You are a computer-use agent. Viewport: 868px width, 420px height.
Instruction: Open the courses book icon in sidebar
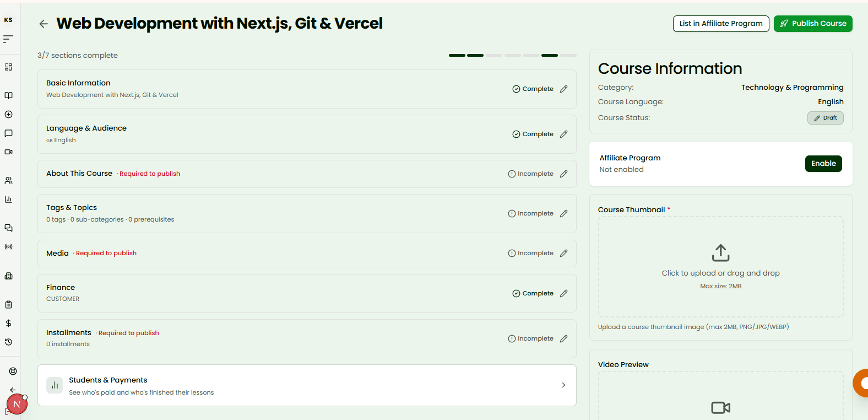[x=8, y=95]
